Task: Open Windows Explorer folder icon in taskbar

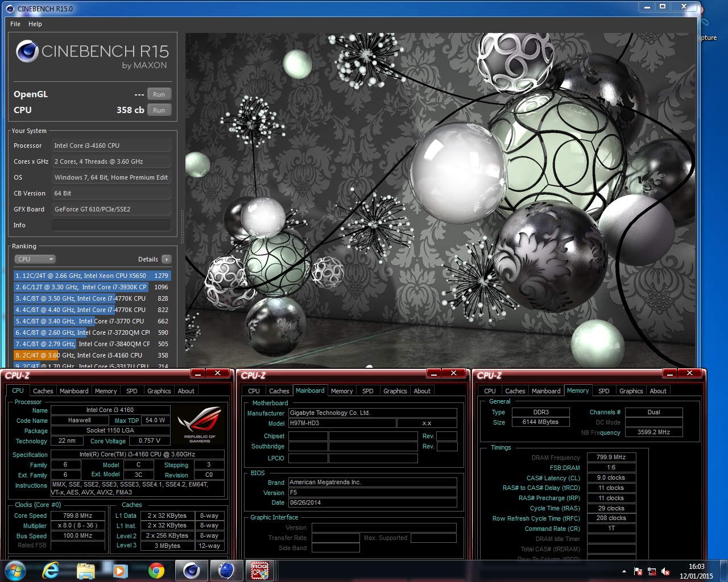Action: 85,571
